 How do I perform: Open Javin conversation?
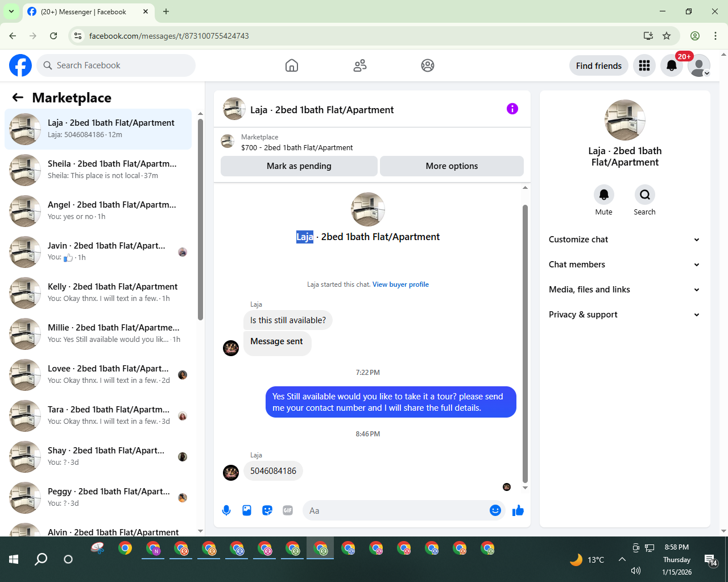[x=98, y=251]
